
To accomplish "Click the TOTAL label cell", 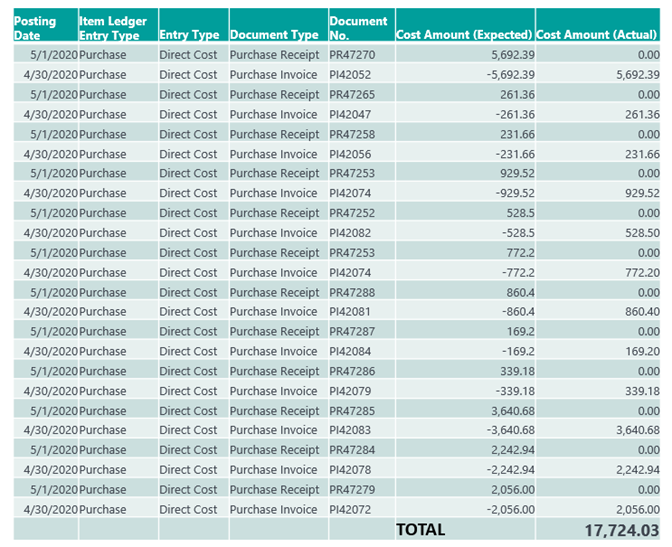I will click(x=465, y=529).
